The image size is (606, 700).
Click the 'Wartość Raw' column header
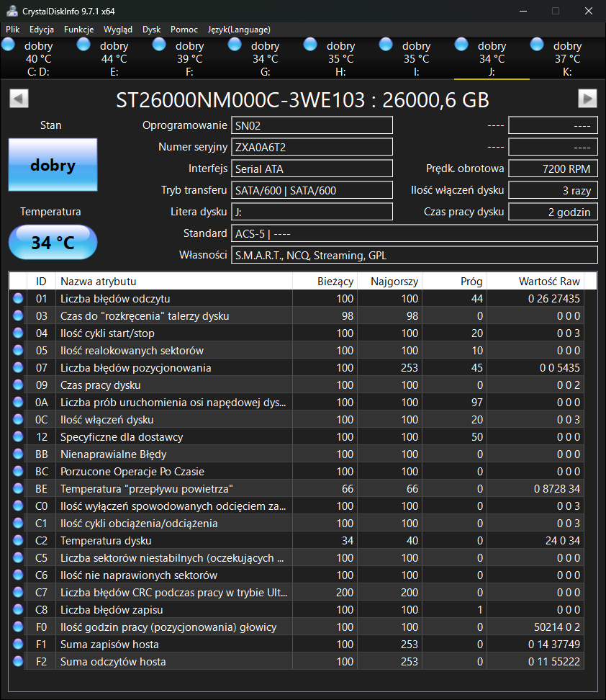[549, 282]
